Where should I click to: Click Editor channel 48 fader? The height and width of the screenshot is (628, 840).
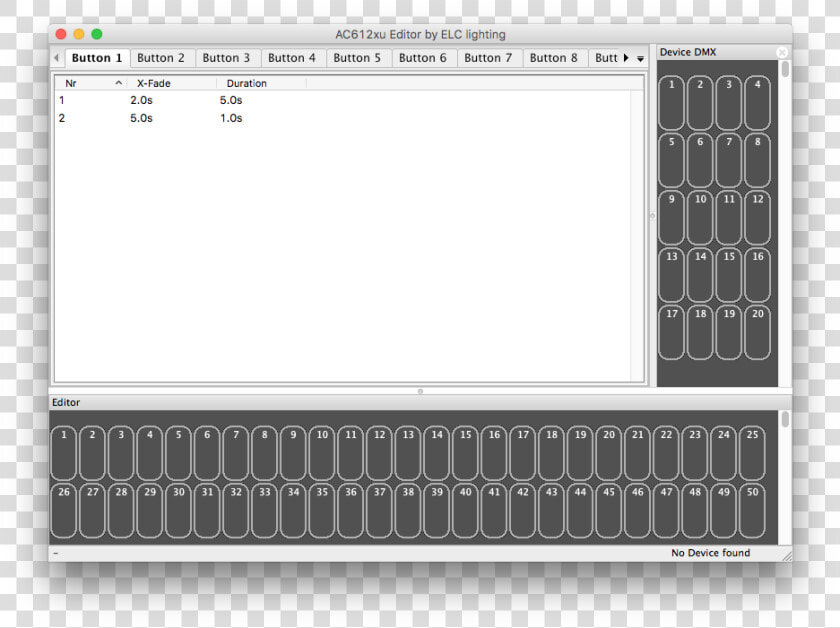pyautogui.click(x=695, y=511)
